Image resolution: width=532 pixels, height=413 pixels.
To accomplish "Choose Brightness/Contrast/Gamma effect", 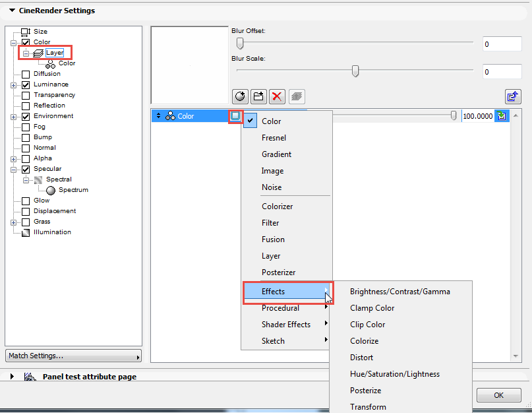I will 401,292.
